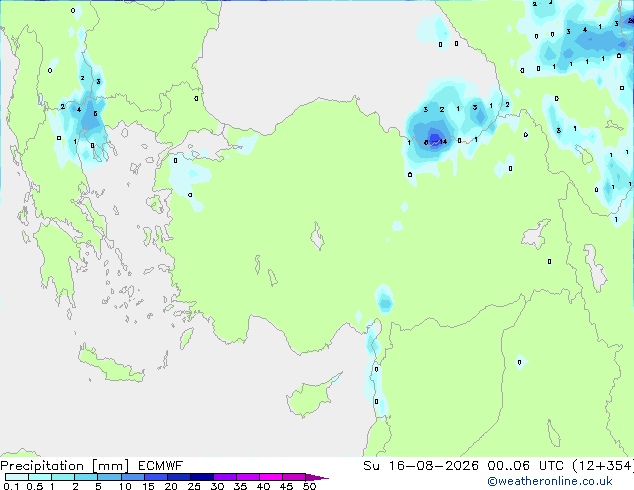Click the 'Su 16-08-2026' date text

tap(421, 466)
